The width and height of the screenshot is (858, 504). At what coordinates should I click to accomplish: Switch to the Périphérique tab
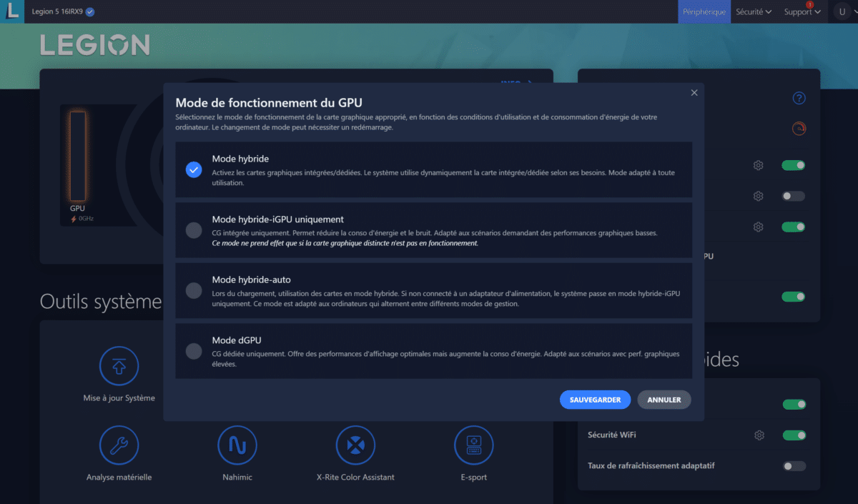click(x=704, y=12)
